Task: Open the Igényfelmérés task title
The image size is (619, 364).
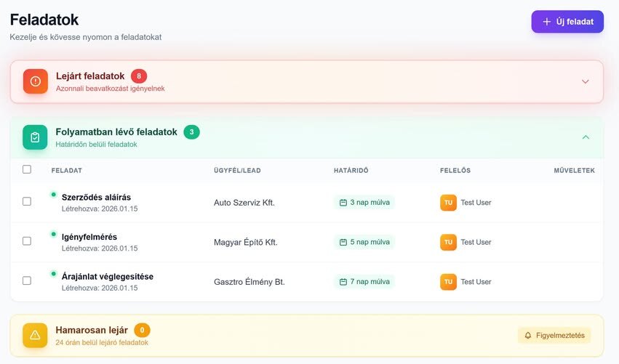Action: click(x=89, y=237)
